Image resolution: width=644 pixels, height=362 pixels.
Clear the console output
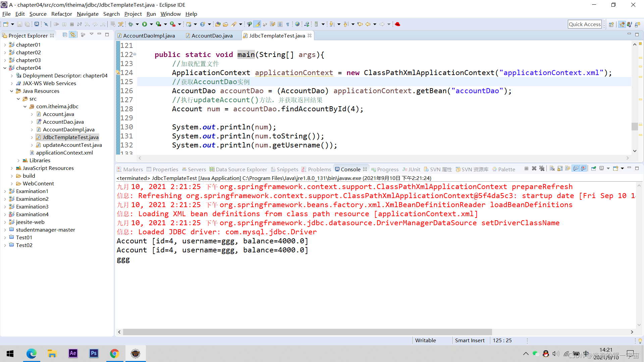pyautogui.click(x=552, y=169)
